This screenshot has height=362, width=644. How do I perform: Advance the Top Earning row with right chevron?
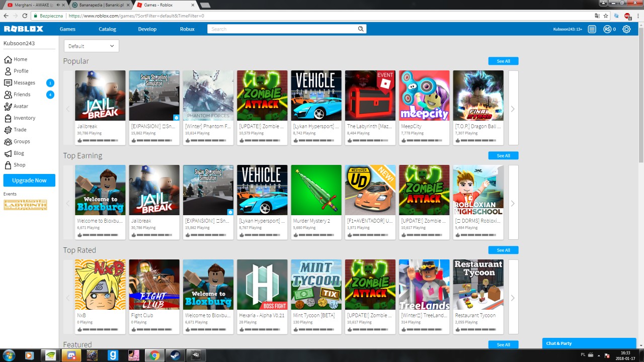tap(513, 203)
